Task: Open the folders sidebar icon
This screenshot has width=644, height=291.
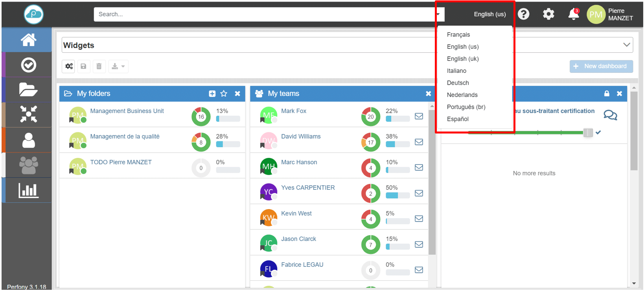Action: pos(28,90)
